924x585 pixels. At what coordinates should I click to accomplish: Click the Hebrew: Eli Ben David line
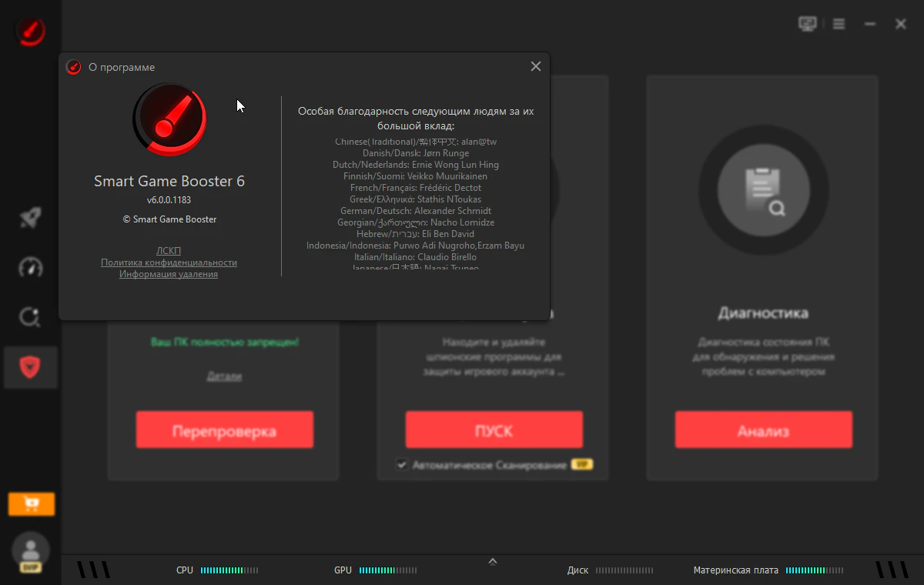point(416,234)
